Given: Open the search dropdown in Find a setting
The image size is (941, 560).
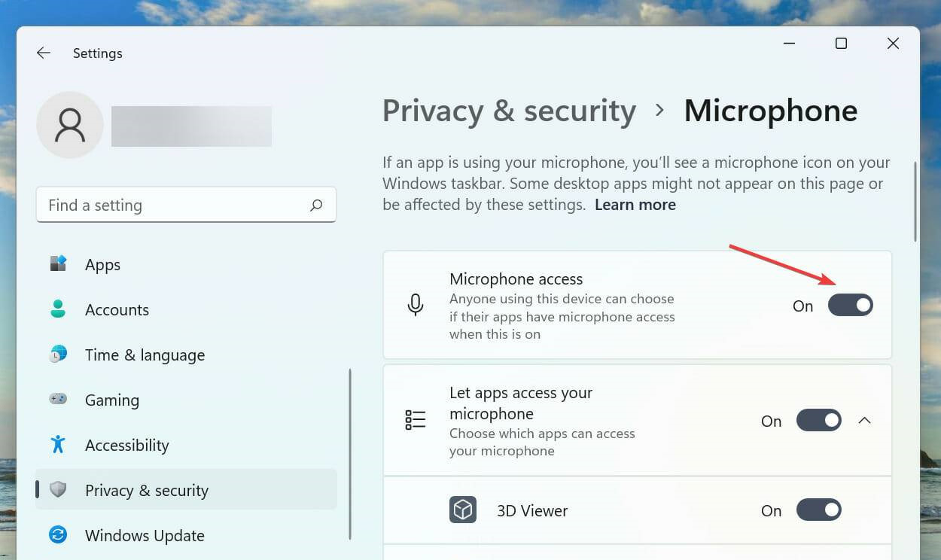Looking at the screenshot, I should pos(316,205).
